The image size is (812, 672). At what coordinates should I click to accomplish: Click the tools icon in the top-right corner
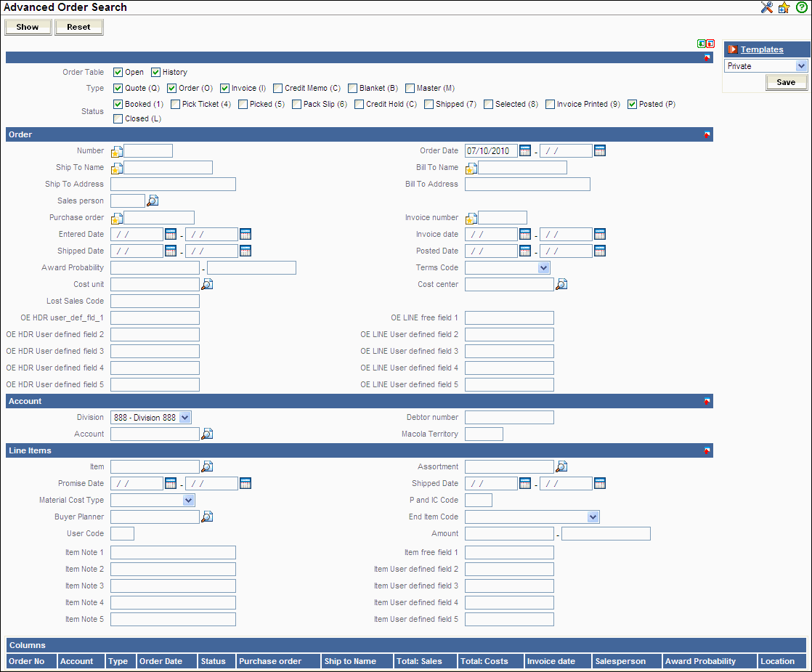tap(766, 7)
